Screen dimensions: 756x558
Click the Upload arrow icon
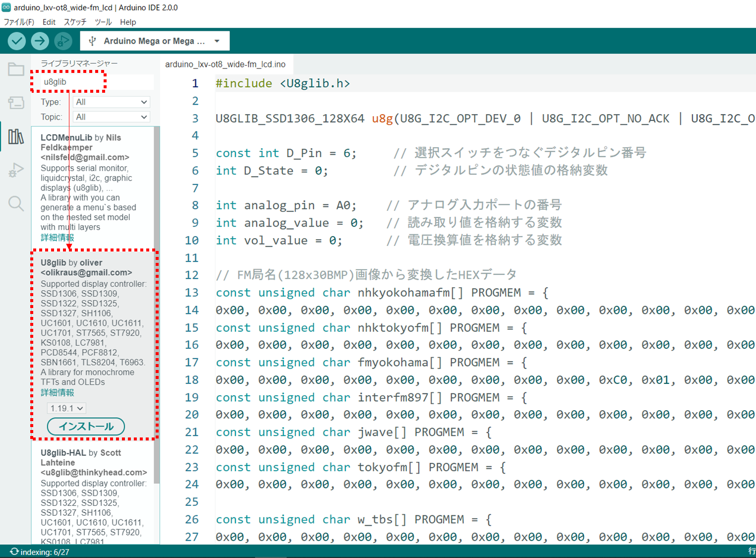(40, 41)
